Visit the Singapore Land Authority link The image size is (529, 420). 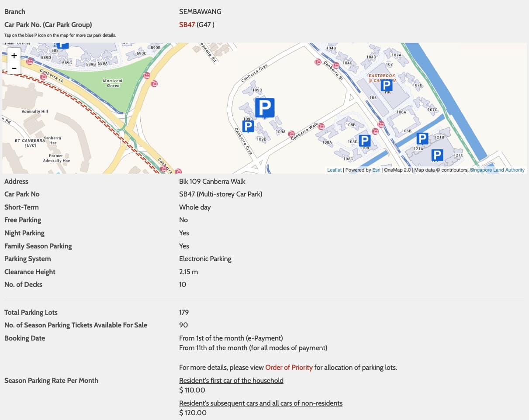click(x=497, y=170)
